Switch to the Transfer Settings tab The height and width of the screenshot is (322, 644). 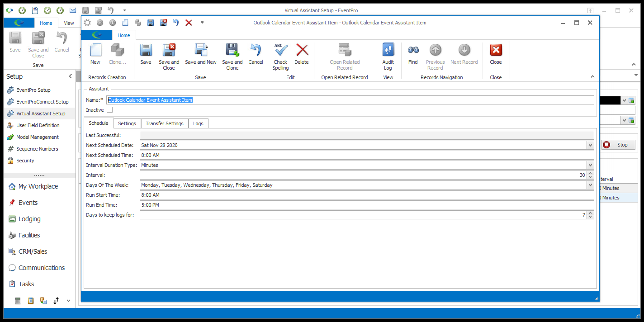165,123
